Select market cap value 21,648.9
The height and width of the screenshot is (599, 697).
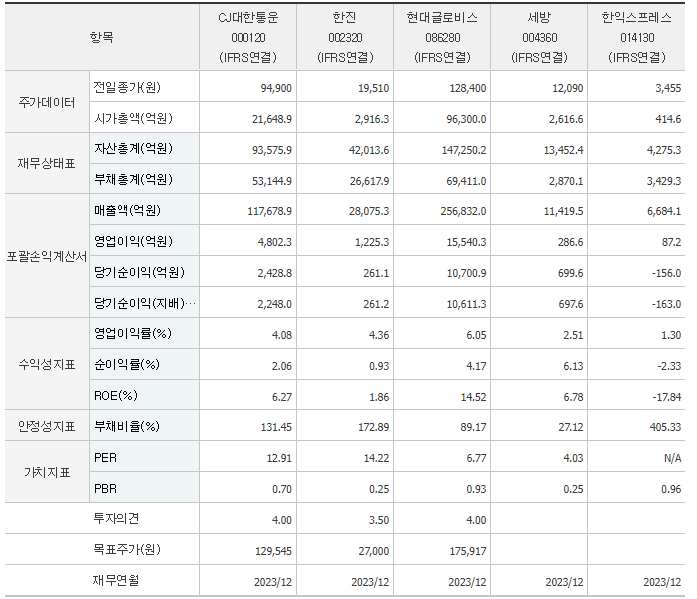pos(272,119)
